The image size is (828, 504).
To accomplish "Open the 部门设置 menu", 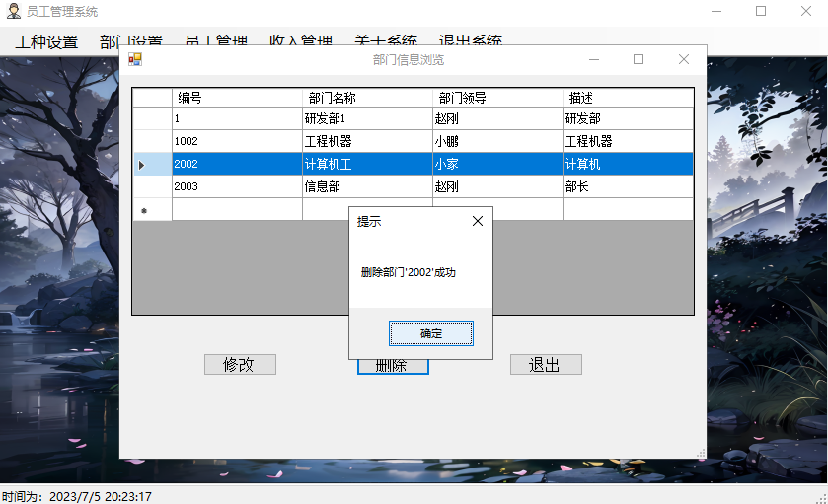I will point(131,42).
